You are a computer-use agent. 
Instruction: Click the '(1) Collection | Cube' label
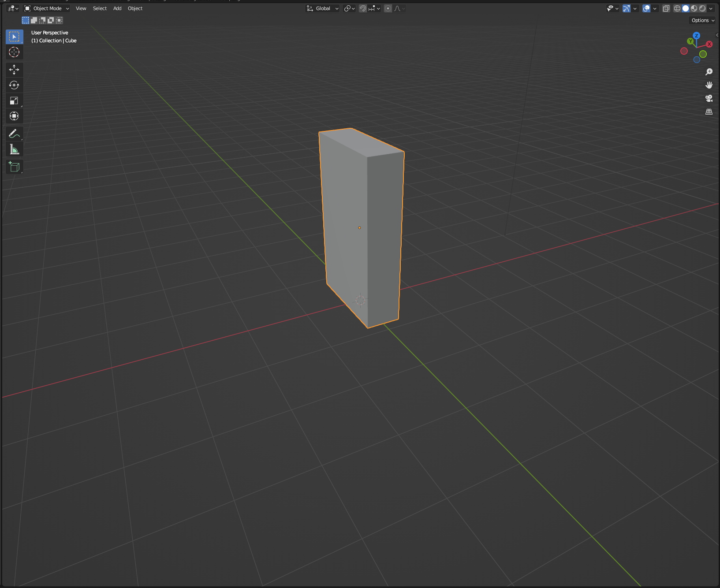click(54, 41)
